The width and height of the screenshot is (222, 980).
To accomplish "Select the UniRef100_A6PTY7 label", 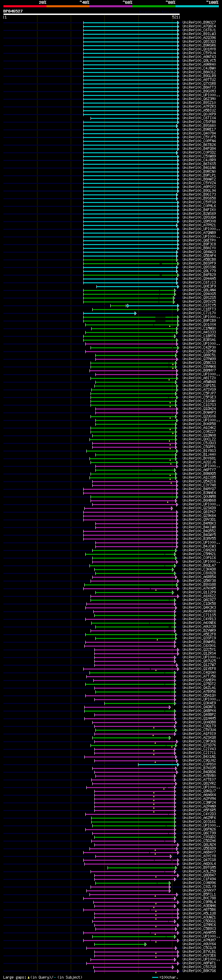I will (x=199, y=470).
